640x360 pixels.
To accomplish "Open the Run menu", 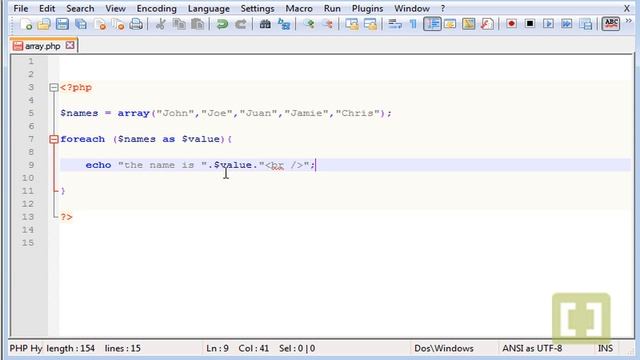I will (x=332, y=8).
